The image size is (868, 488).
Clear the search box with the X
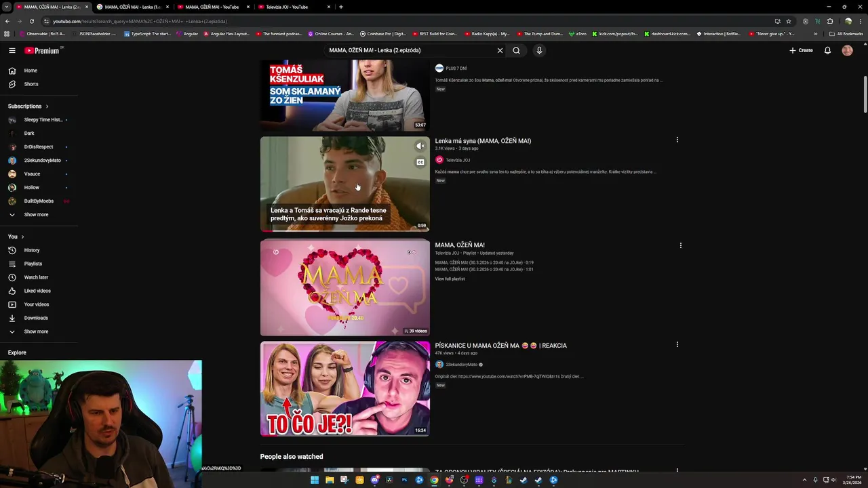tap(500, 50)
